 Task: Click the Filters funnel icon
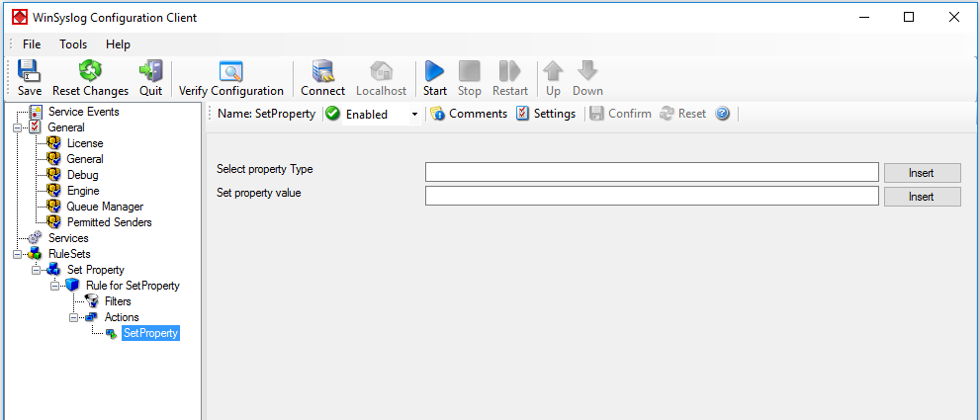click(x=92, y=301)
